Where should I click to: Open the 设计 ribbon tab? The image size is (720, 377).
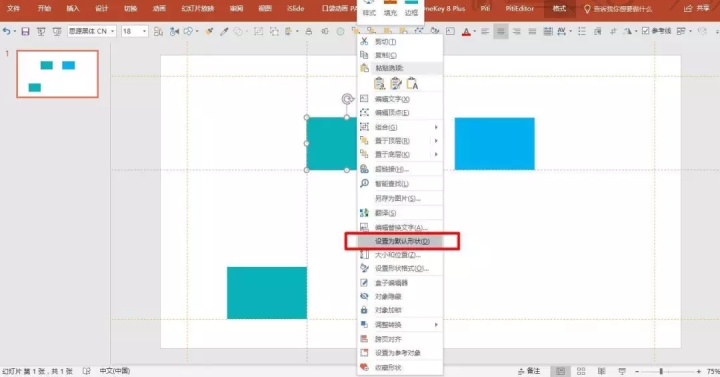pos(101,9)
